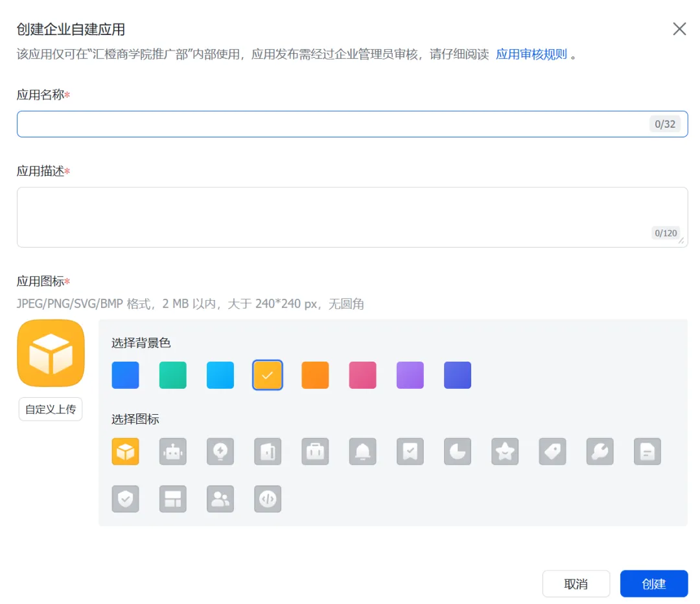Choose the blue background color

(x=126, y=375)
